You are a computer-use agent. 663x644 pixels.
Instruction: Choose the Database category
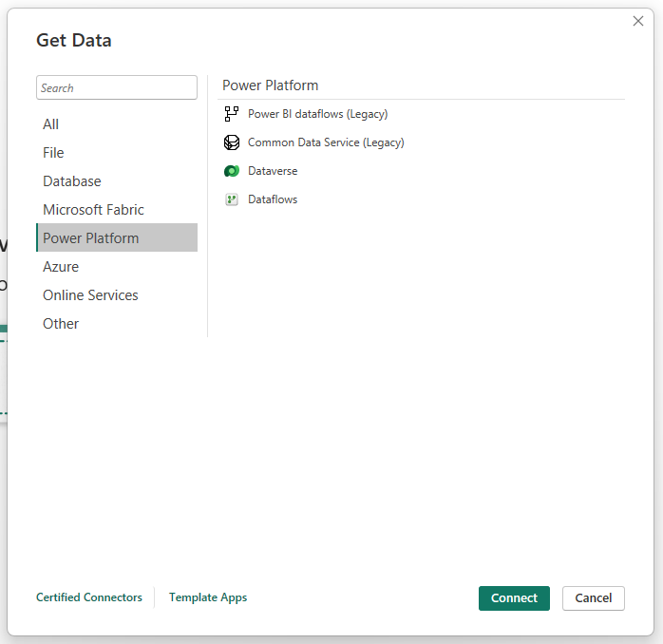(x=117, y=181)
